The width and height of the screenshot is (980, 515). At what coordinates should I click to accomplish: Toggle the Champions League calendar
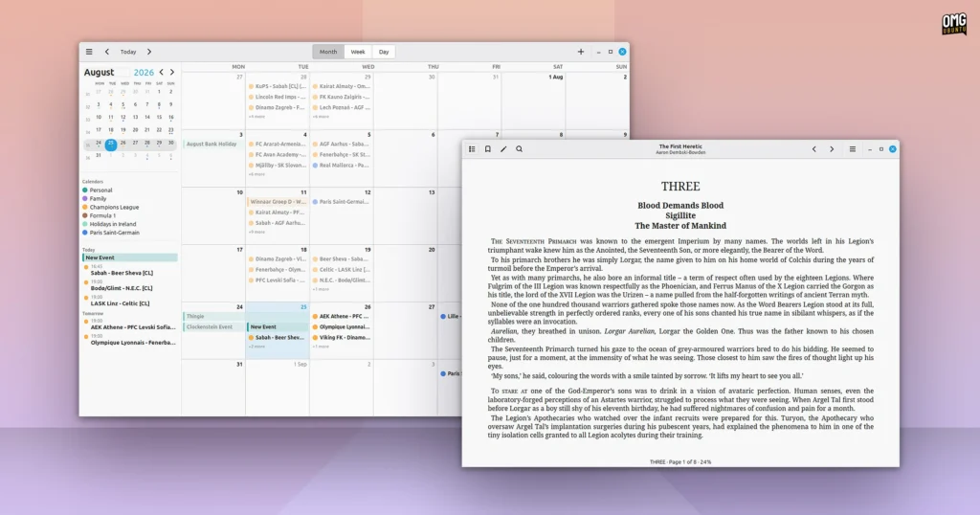[x=111, y=207]
